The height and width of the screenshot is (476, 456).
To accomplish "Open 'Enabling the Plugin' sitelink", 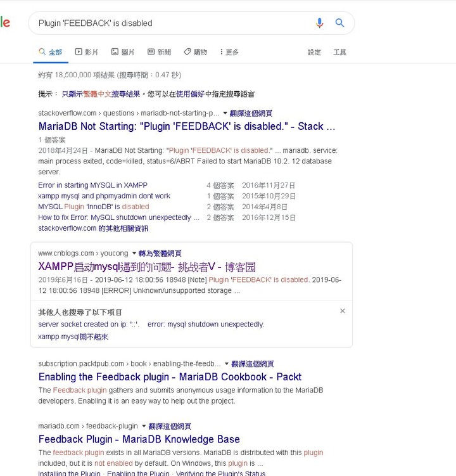I will (138, 473).
